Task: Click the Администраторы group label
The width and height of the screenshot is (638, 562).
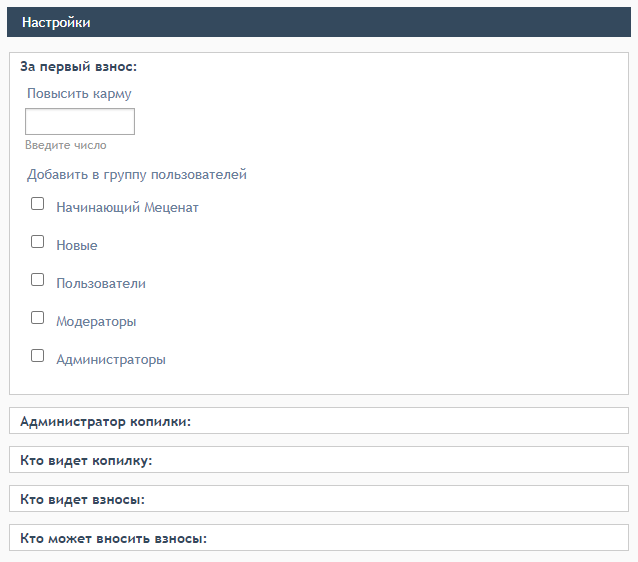Action: click(x=111, y=359)
